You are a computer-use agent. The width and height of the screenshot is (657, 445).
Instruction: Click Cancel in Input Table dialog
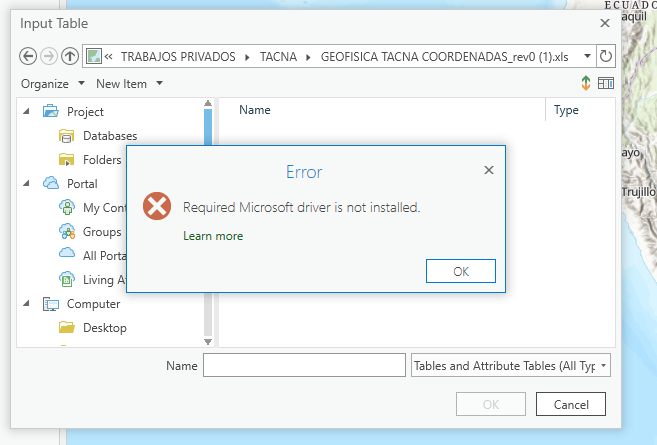(x=570, y=404)
